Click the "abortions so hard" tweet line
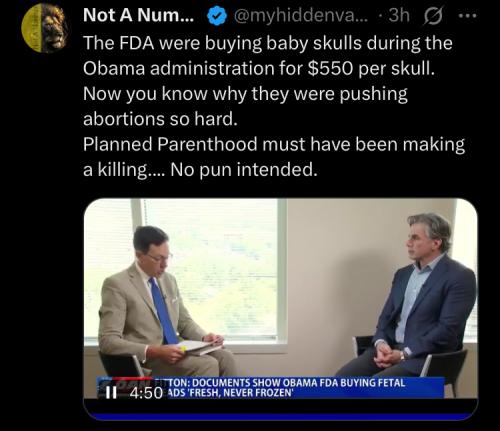Viewport: 500px width, 431px height. click(x=160, y=119)
